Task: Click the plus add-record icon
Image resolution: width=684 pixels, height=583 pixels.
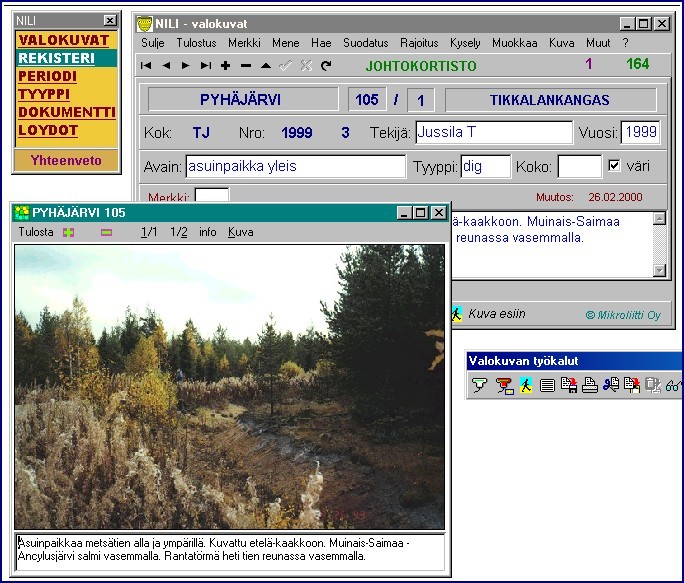Action: click(225, 66)
